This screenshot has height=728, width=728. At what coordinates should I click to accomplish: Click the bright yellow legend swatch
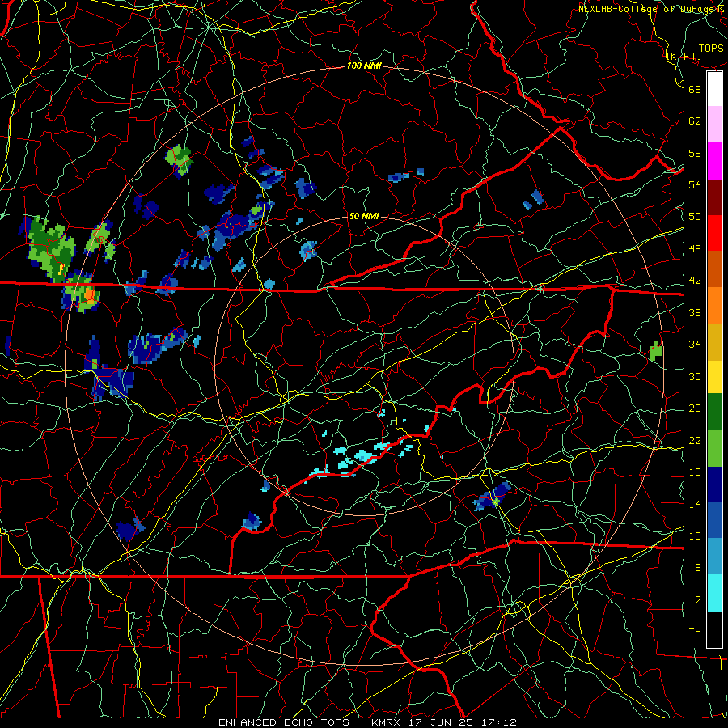(x=714, y=376)
